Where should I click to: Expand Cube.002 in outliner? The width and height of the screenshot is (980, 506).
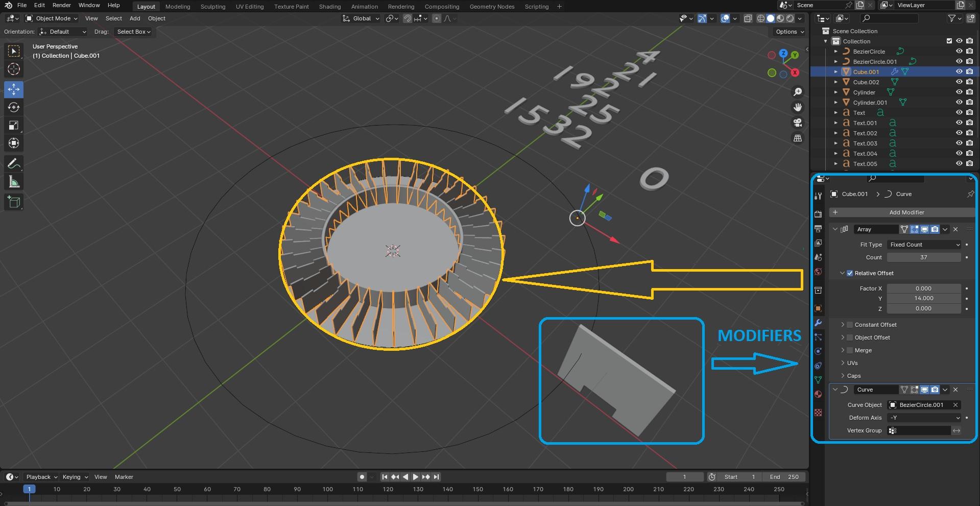pyautogui.click(x=835, y=82)
